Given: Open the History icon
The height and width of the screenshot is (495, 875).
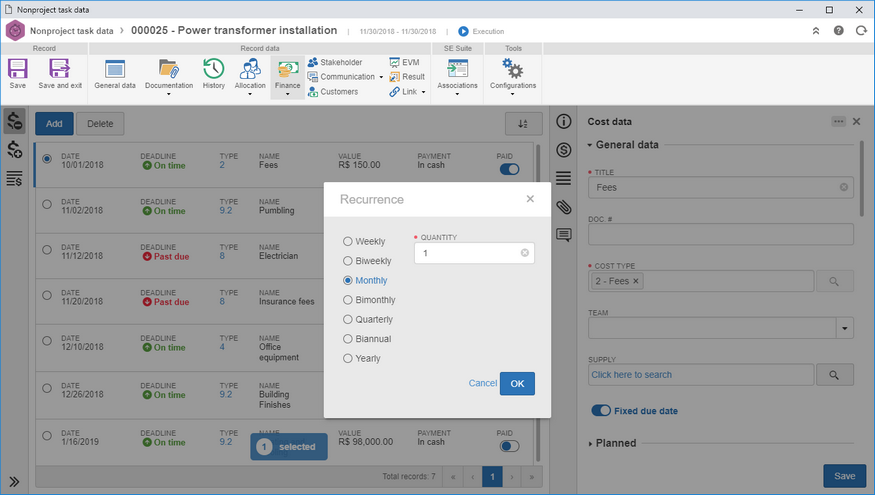Looking at the screenshot, I should [214, 69].
